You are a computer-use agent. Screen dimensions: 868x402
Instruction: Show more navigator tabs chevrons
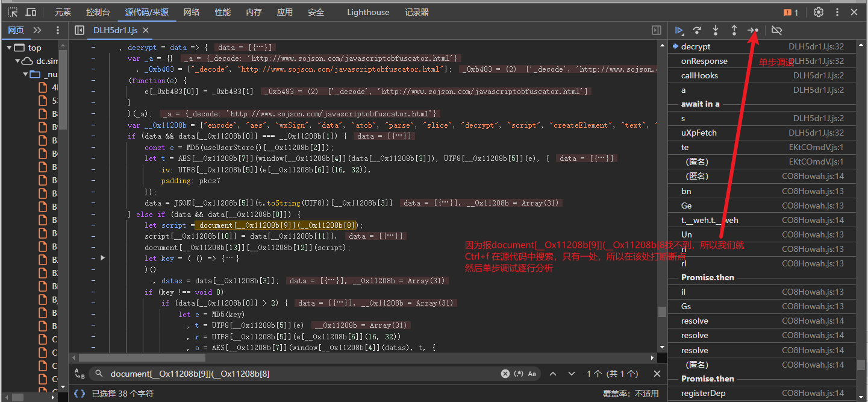[37, 30]
